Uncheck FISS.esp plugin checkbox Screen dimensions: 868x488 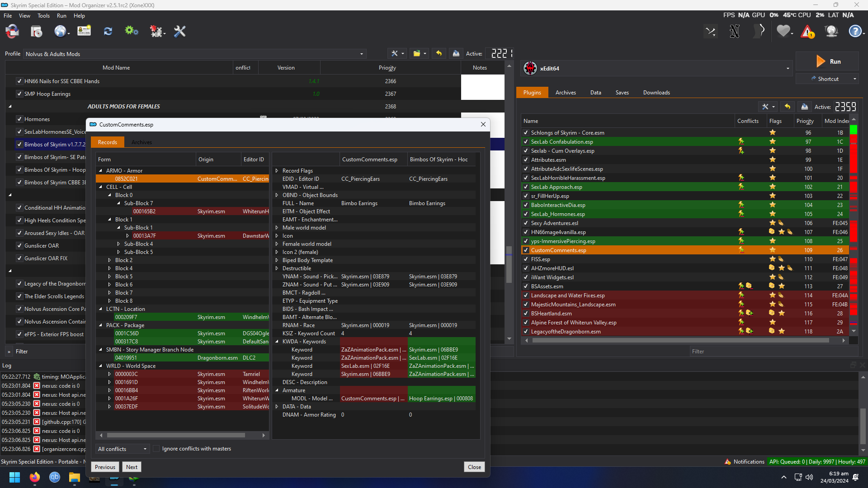coord(526,259)
